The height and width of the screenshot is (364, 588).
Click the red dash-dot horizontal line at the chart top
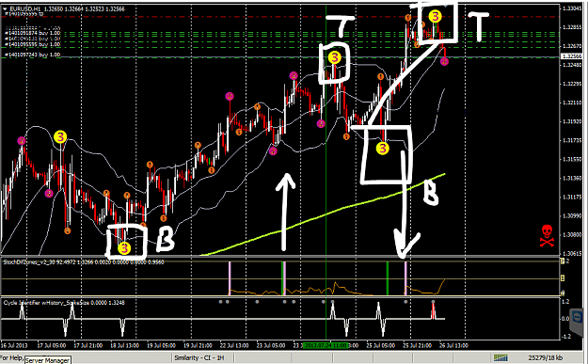(279, 17)
